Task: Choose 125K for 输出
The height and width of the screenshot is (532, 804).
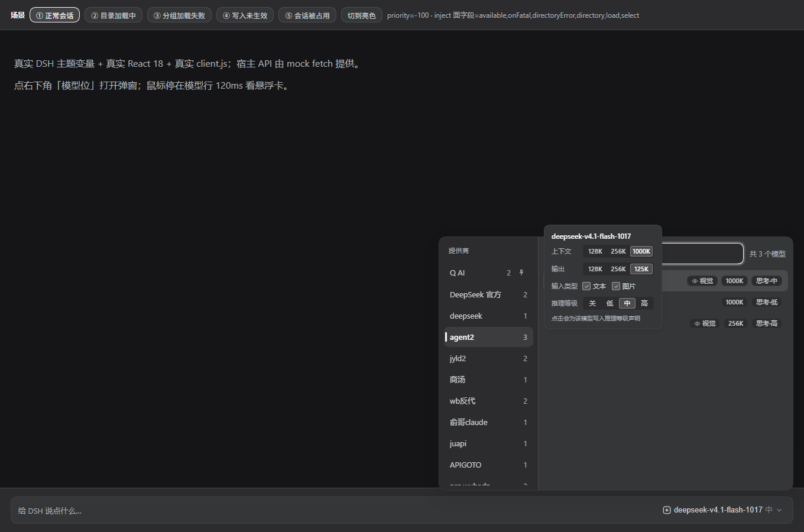Action: pos(641,269)
